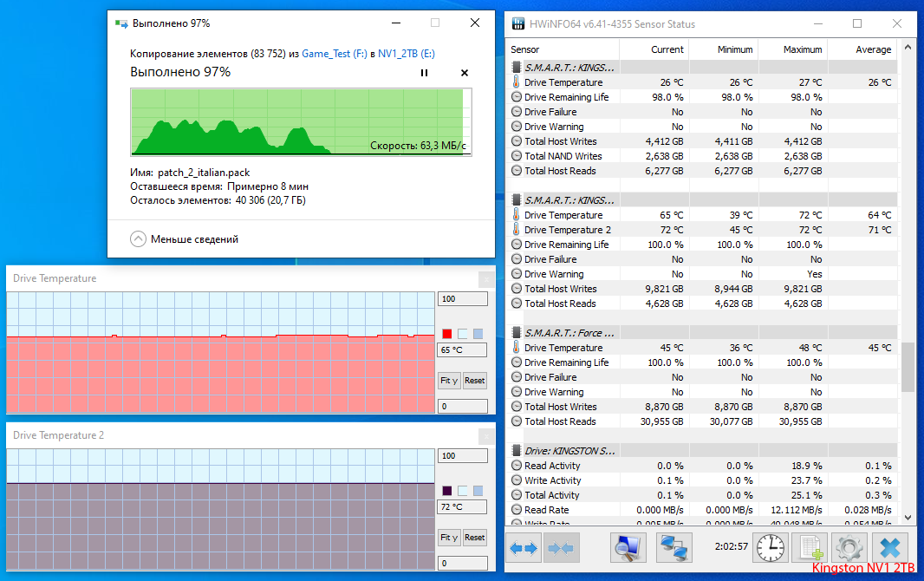Screen dimensions: 924x581
Task: Click the red swatch in Drive Temperature graph
Action: click(447, 334)
